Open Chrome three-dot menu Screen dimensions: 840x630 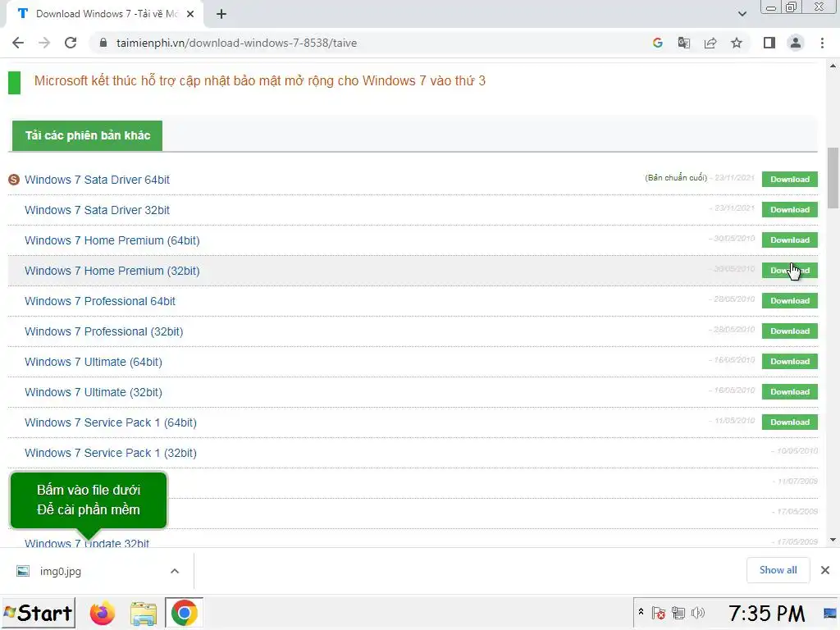[x=822, y=43]
